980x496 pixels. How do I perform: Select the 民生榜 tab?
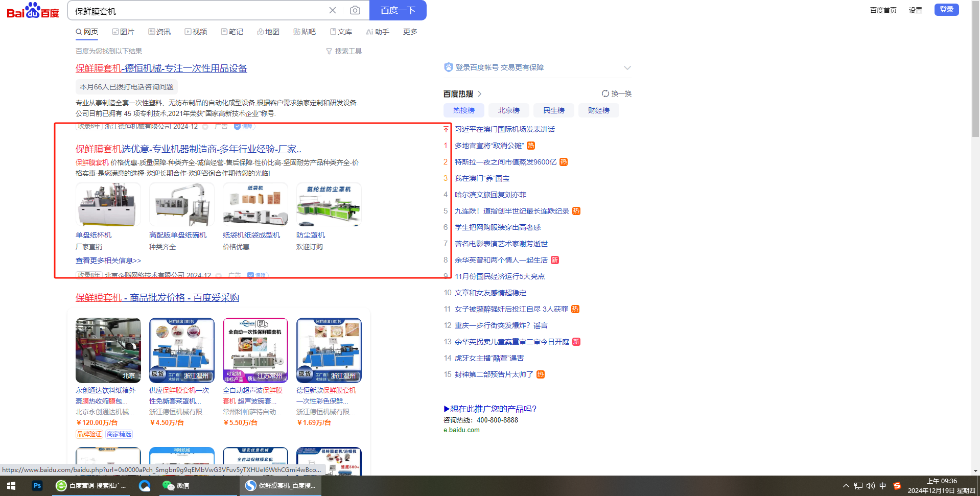[x=554, y=110]
